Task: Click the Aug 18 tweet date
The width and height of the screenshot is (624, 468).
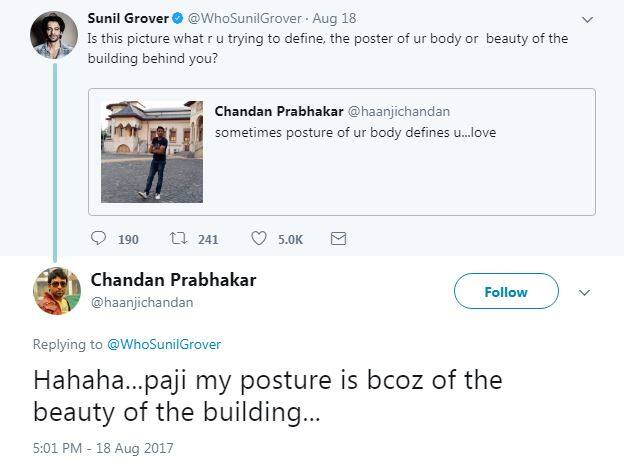Action: point(334,18)
